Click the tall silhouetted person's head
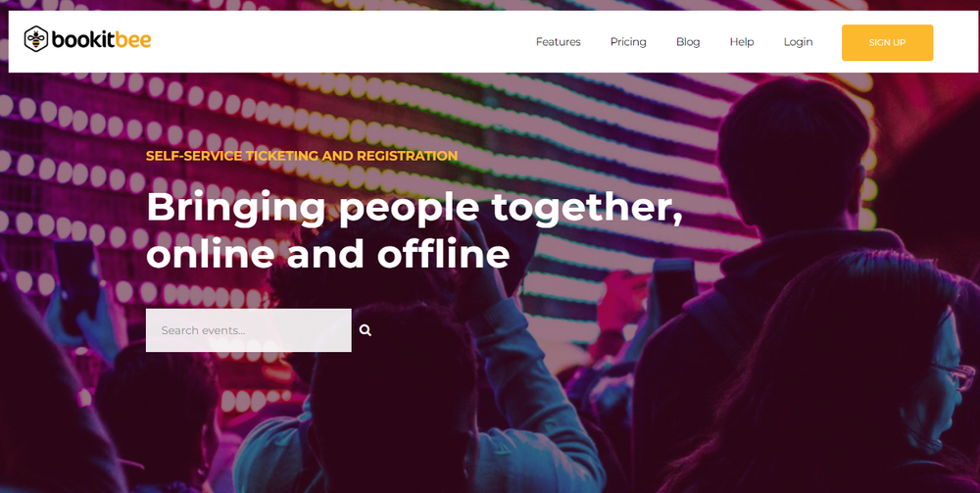 (793, 156)
